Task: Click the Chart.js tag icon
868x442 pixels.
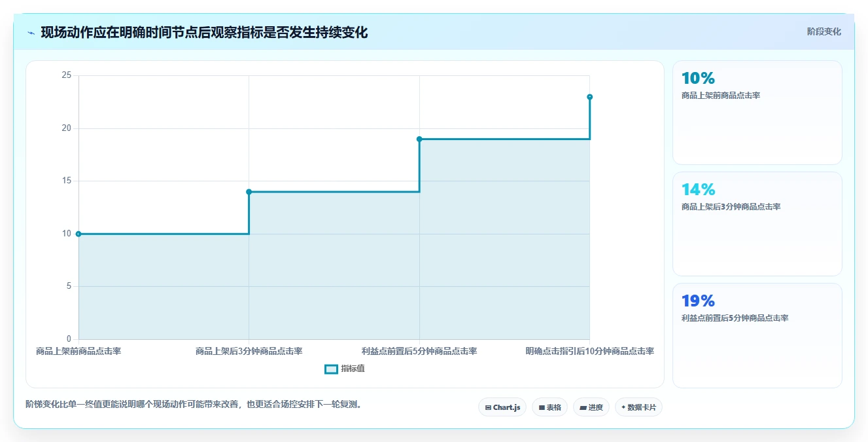Action: pyautogui.click(x=488, y=407)
